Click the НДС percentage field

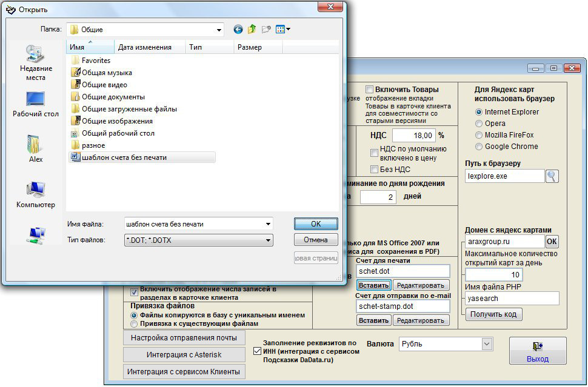point(414,135)
